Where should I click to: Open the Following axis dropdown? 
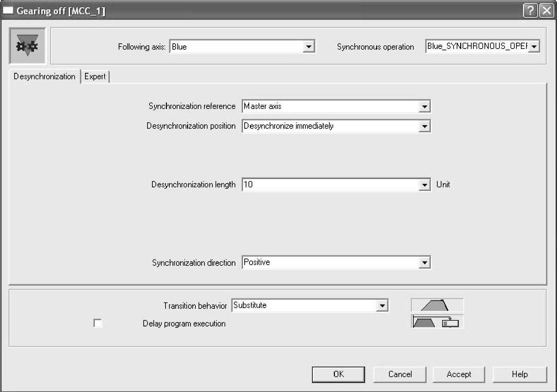tap(308, 46)
